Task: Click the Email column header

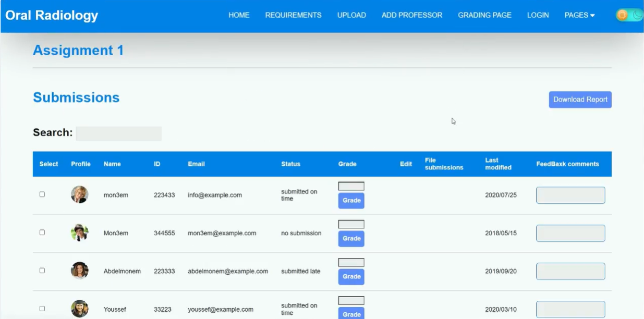Action: point(196,164)
